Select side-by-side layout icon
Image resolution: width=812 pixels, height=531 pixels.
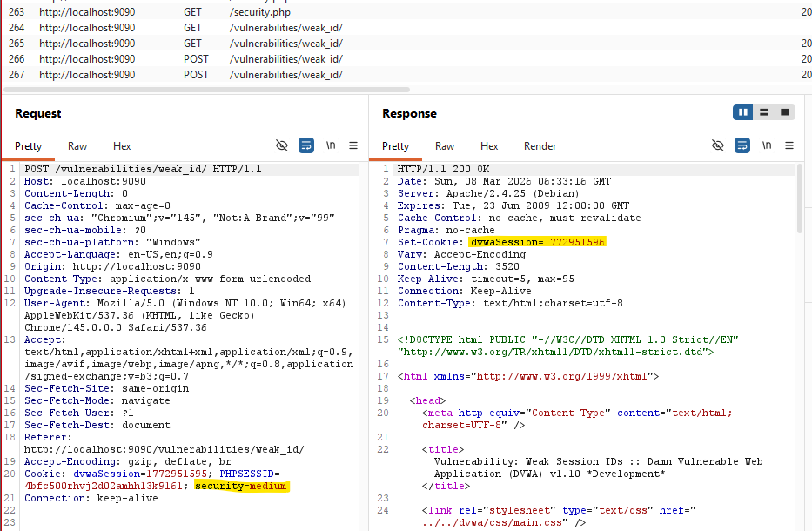[742, 112]
